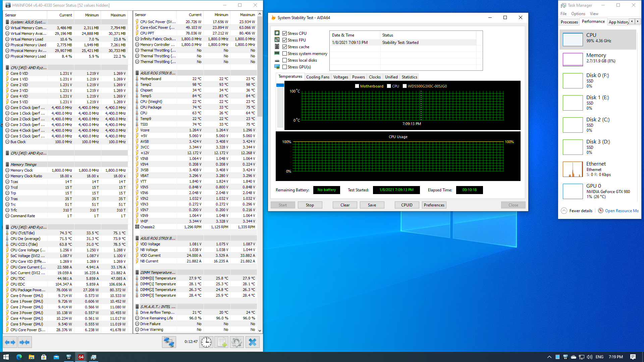
Task: Open the HWiNFO64 icon on the taskbar
Action: pos(81,357)
